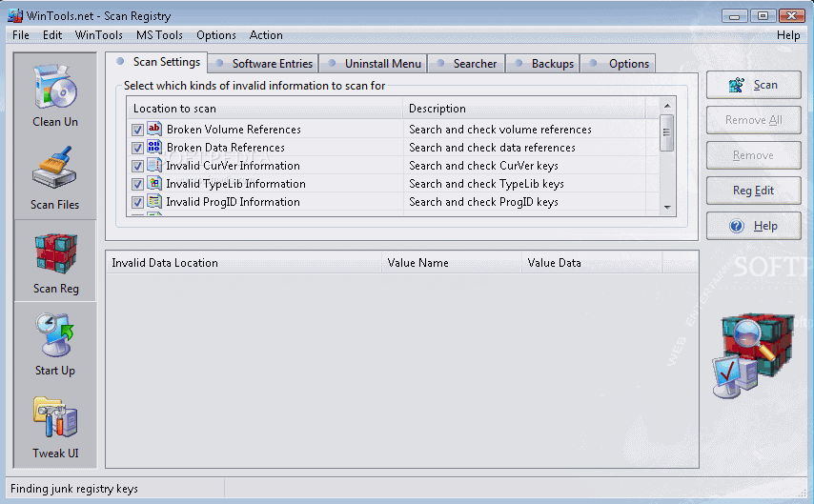Image resolution: width=814 pixels, height=504 pixels.
Task: Click the registry cube magnifier logo
Action: point(754,355)
